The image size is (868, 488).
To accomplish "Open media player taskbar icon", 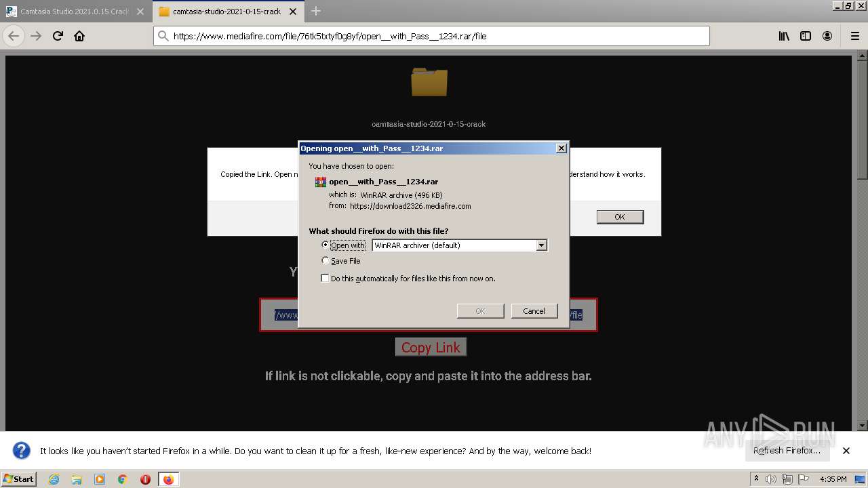I will click(x=100, y=479).
